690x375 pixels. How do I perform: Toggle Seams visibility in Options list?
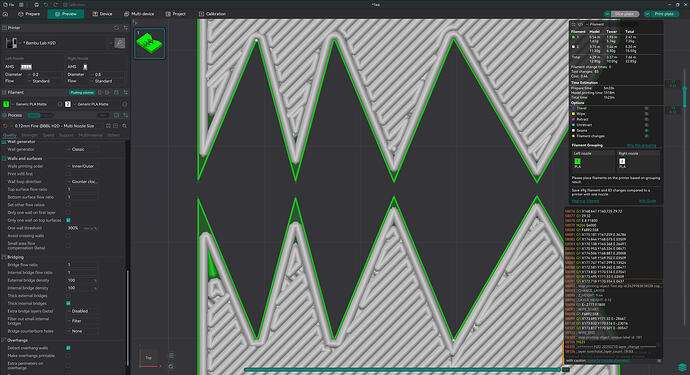point(646,130)
